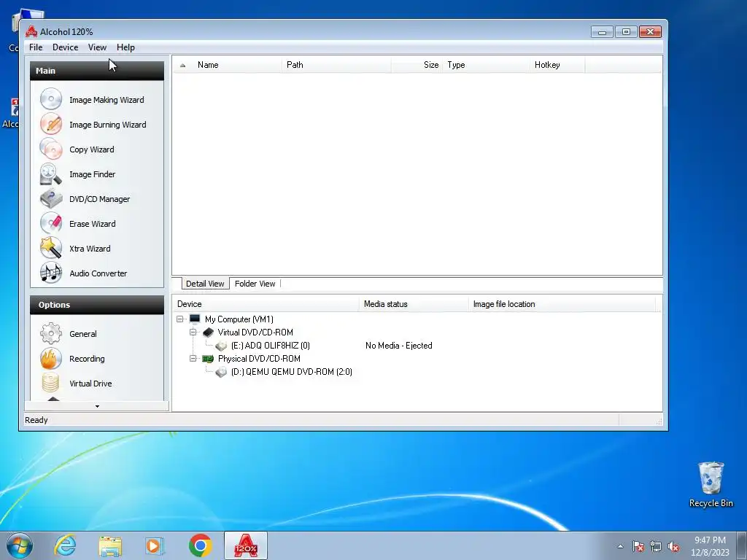The height and width of the screenshot is (560, 747).
Task: Click the Audio Converter label
Action: [98, 273]
